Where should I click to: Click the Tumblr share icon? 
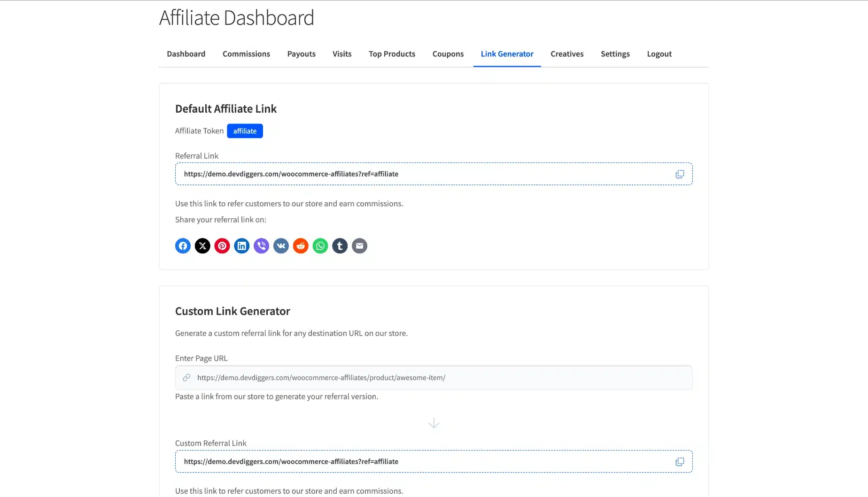(340, 246)
